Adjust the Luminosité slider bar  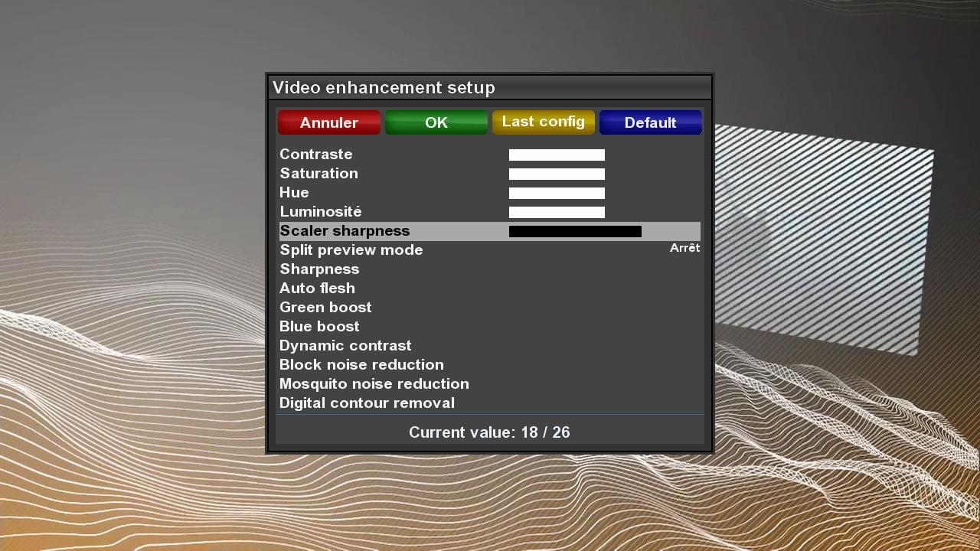[557, 213]
